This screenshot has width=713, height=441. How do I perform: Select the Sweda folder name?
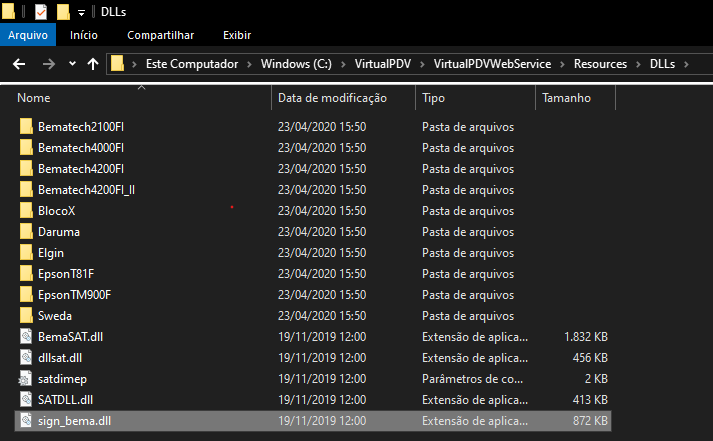coord(55,316)
